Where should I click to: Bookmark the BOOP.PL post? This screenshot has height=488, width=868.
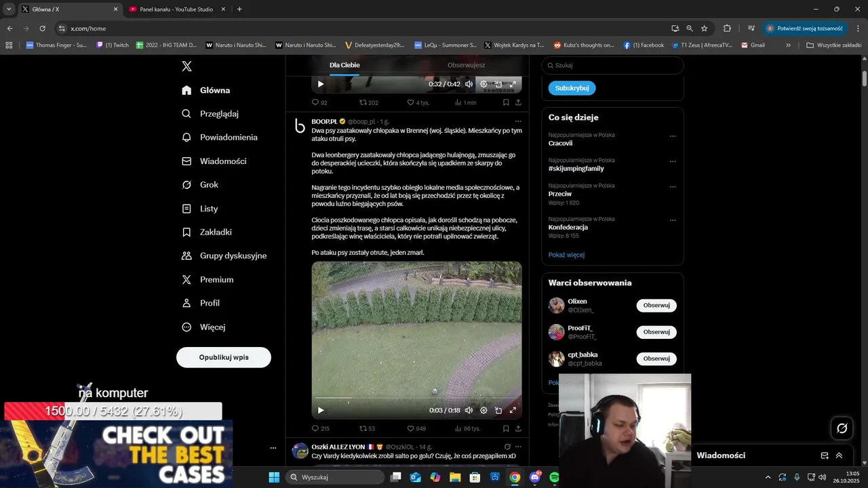pos(506,428)
